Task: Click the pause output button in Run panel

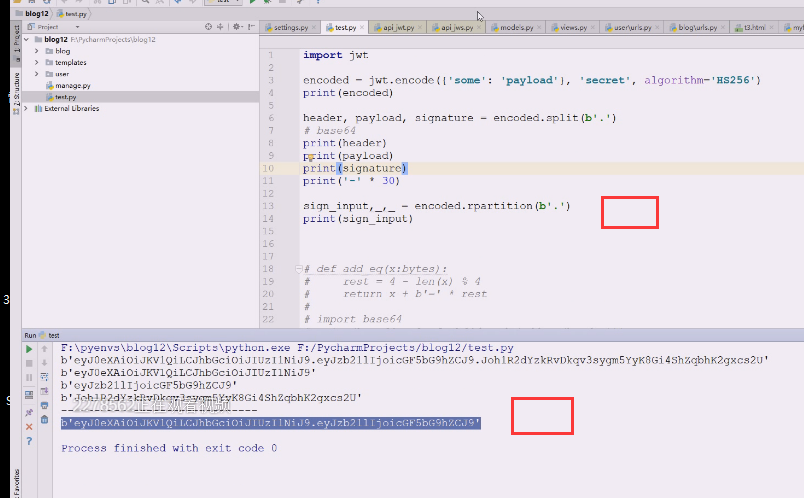Action: click(29, 377)
